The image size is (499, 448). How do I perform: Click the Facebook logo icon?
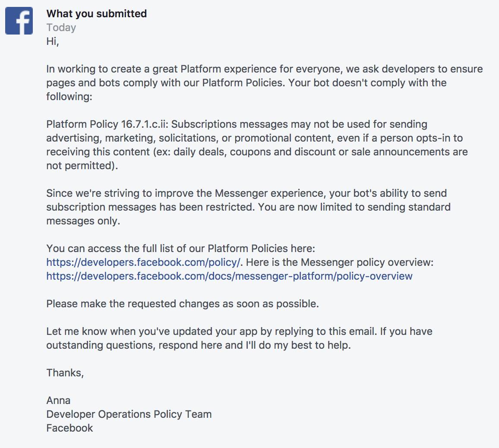19,21
